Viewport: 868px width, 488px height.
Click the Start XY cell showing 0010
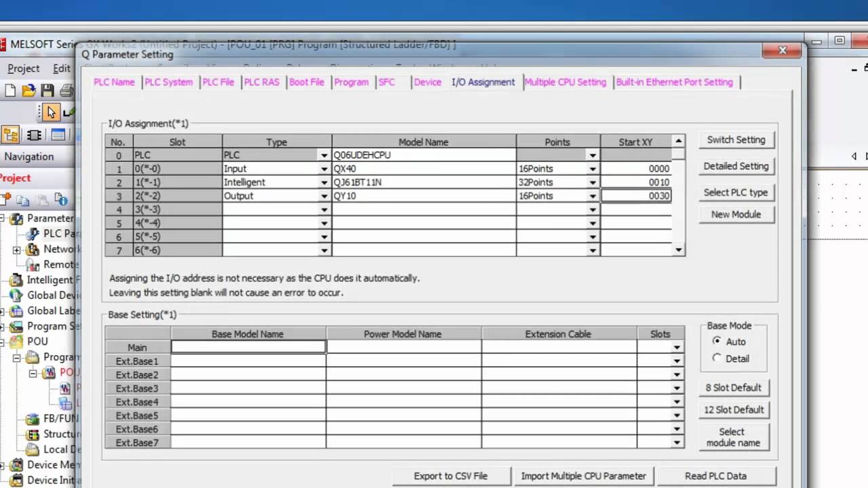click(x=636, y=182)
